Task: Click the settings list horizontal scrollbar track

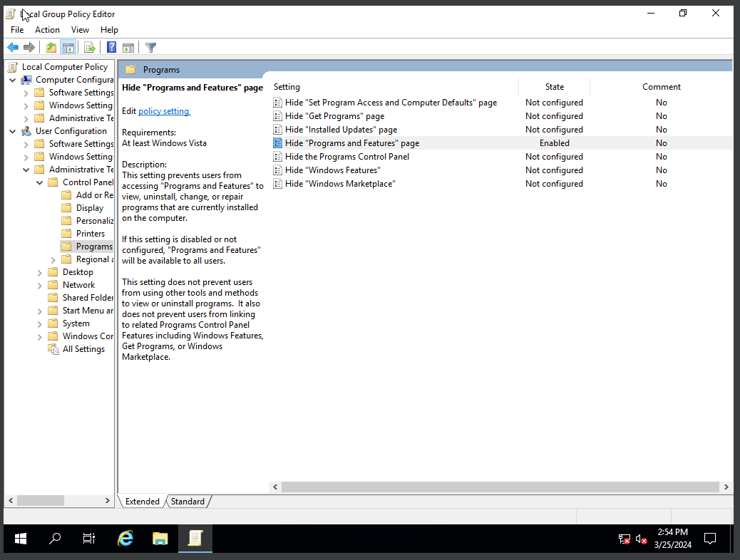Action: tap(500, 487)
